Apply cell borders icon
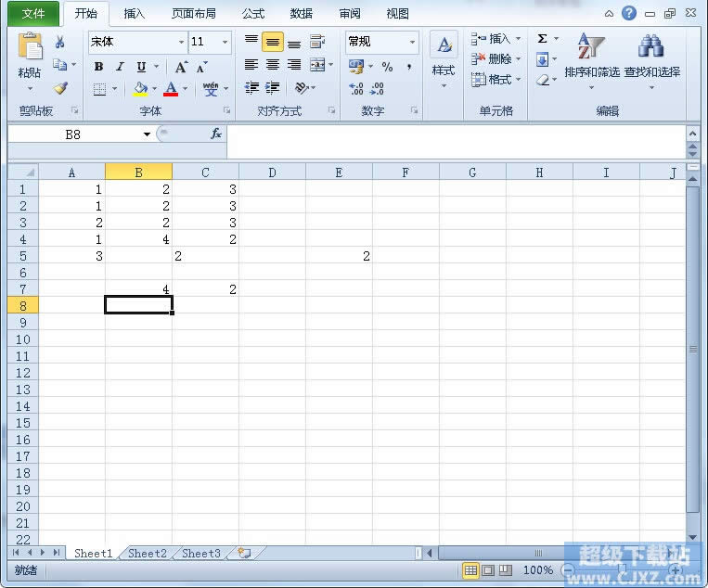The height and width of the screenshot is (588, 708). point(99,89)
